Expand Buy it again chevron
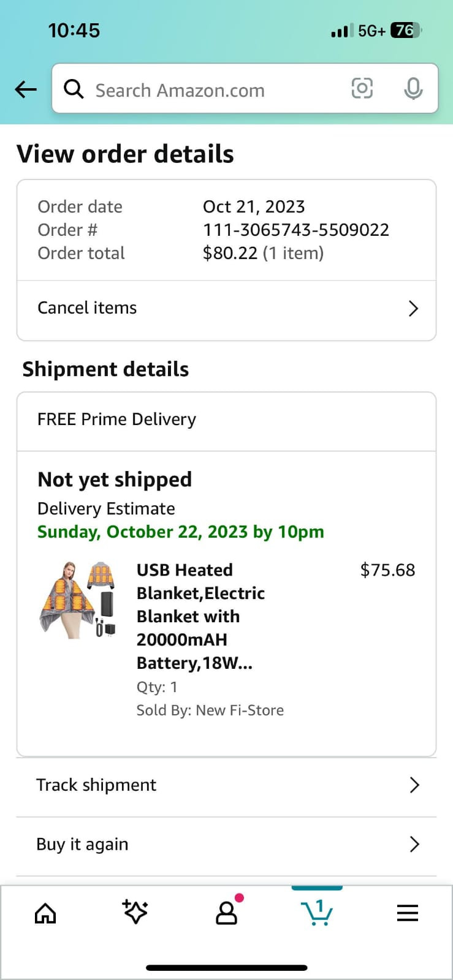453x980 pixels. (x=414, y=844)
